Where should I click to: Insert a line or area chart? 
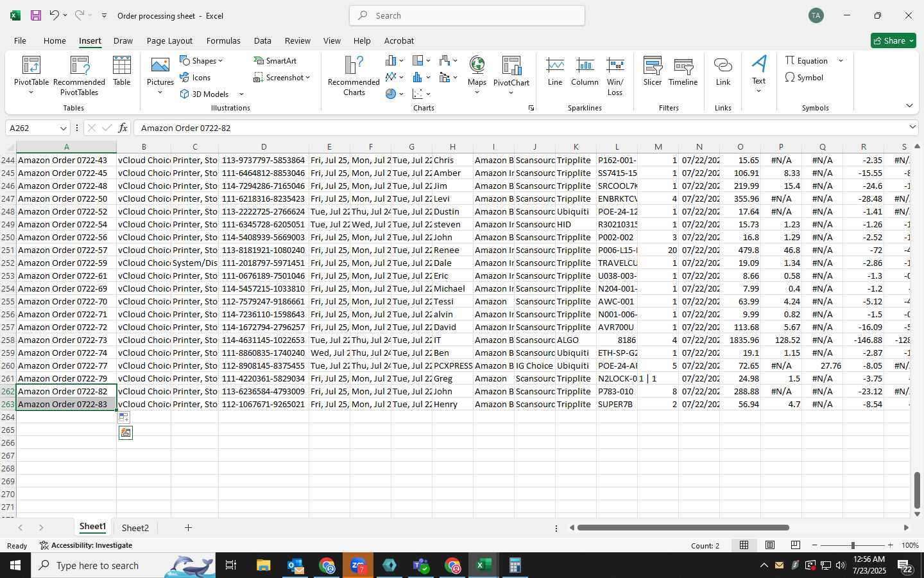[x=394, y=77]
